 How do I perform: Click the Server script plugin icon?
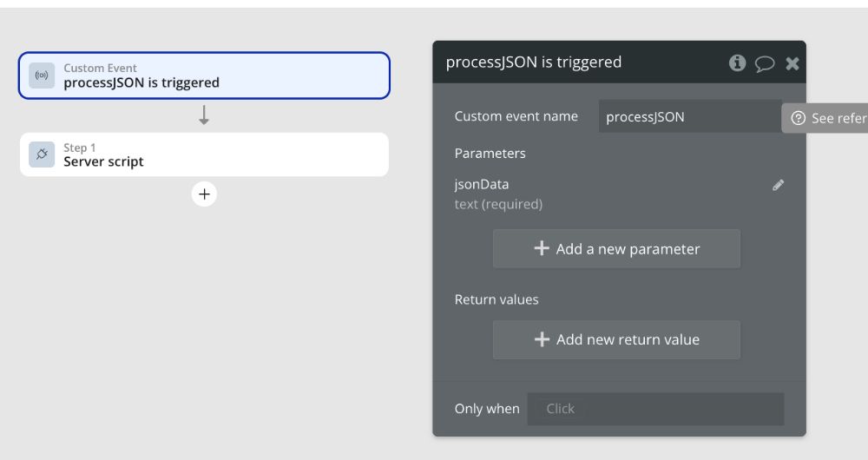42,154
